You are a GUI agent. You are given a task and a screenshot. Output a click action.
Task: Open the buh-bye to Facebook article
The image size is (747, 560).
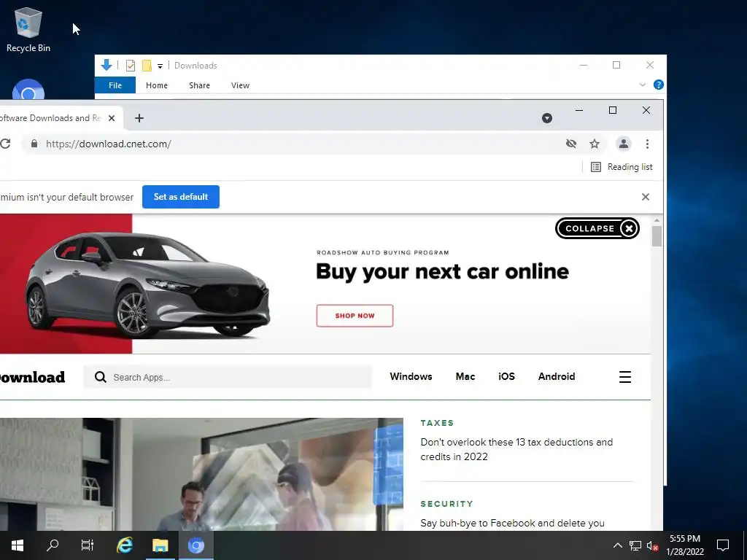(x=512, y=524)
